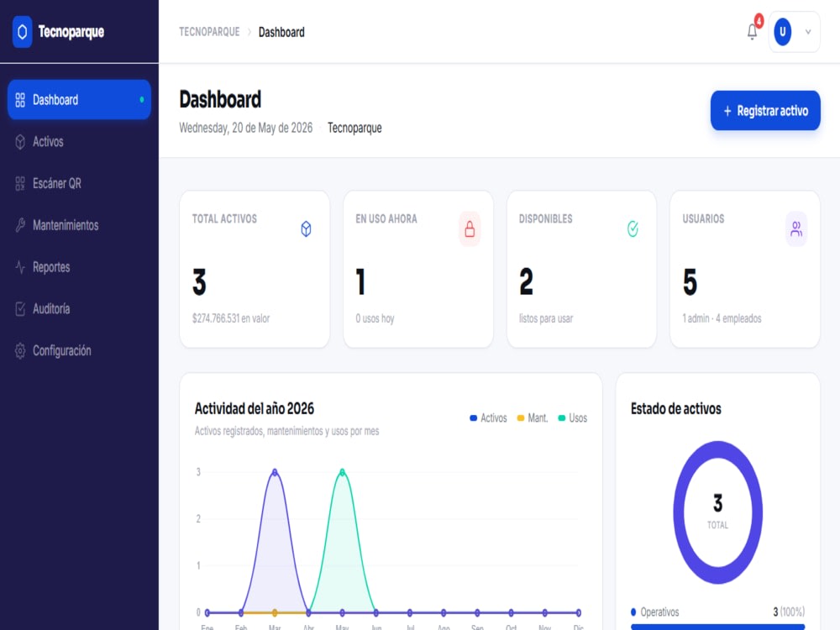Click the 'Estado de activos' heading

pyautogui.click(x=675, y=409)
